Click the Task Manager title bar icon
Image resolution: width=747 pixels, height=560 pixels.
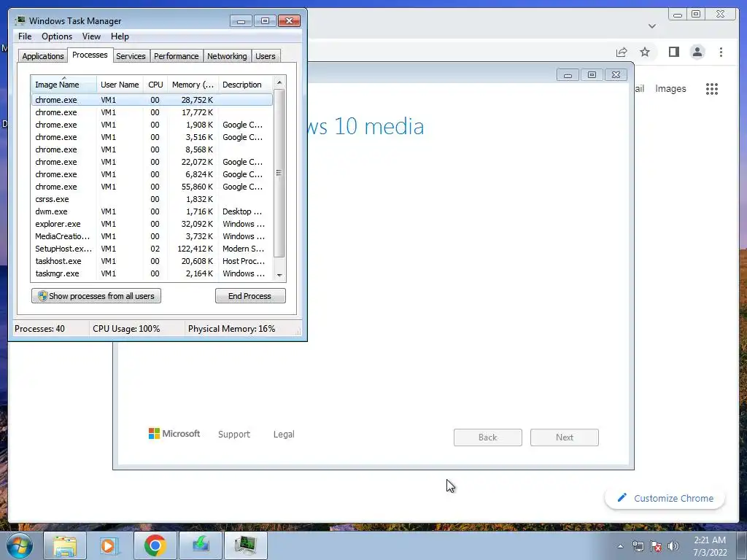click(x=20, y=20)
